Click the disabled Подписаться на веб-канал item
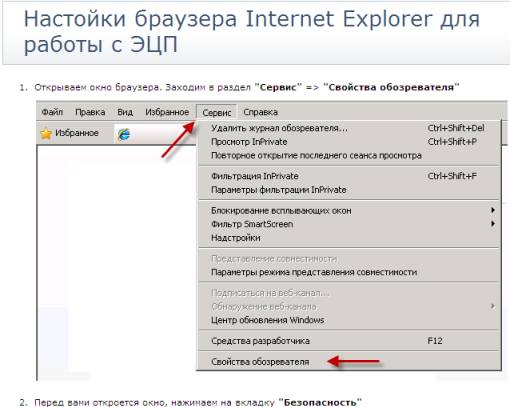The width and height of the screenshot is (510, 407). click(349, 293)
